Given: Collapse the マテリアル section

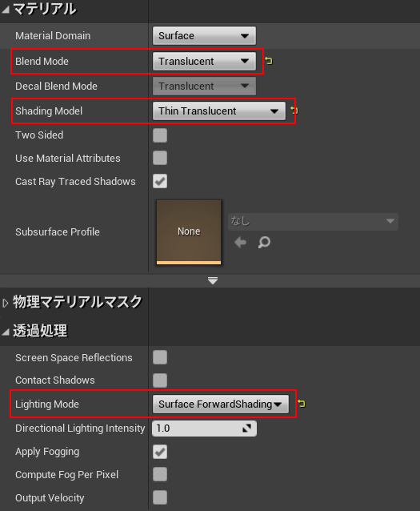Looking at the screenshot, I should pos(6,10).
